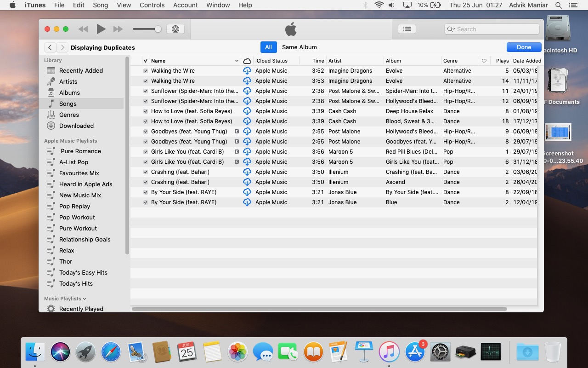Uncheck Sunflower from Spider-Man album
588x368 pixels.
click(146, 91)
